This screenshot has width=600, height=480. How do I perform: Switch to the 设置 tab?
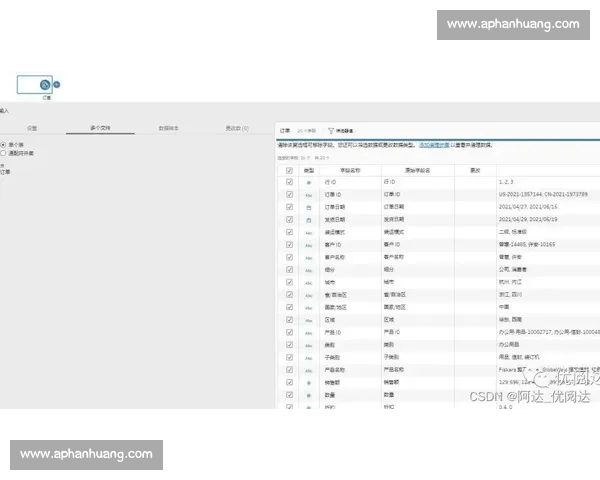(x=32, y=129)
